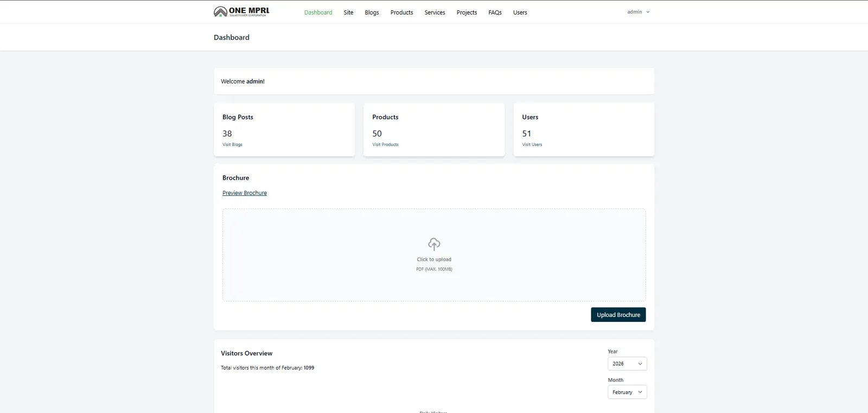
Task: Follow the Visit Products link
Action: (x=385, y=144)
